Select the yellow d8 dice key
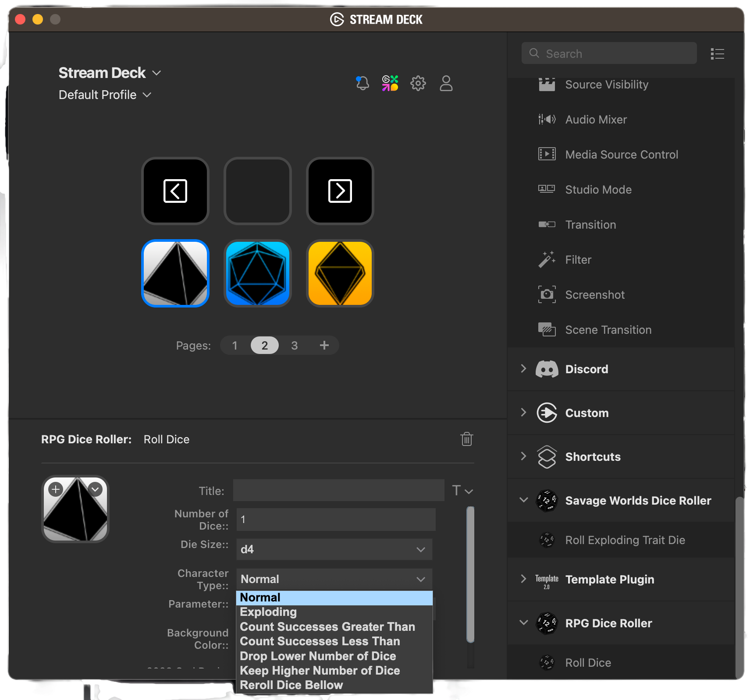Screen dimensions: 750x700 pos(340,273)
